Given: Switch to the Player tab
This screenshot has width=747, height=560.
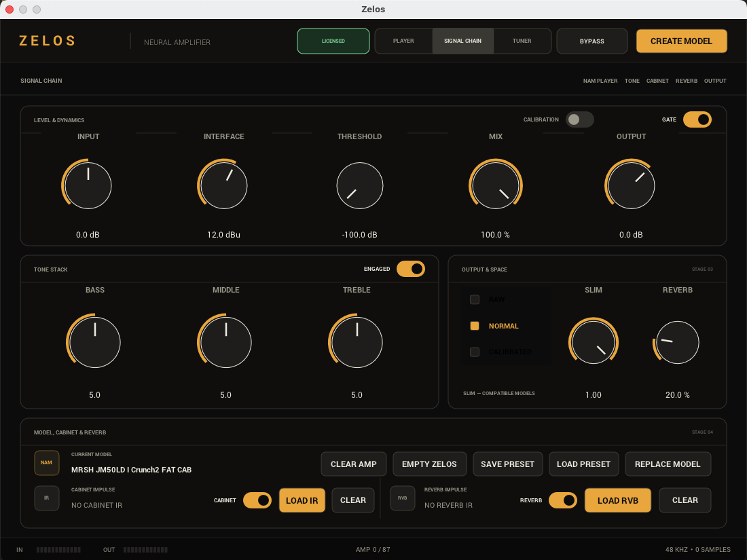Looking at the screenshot, I should pyautogui.click(x=403, y=41).
